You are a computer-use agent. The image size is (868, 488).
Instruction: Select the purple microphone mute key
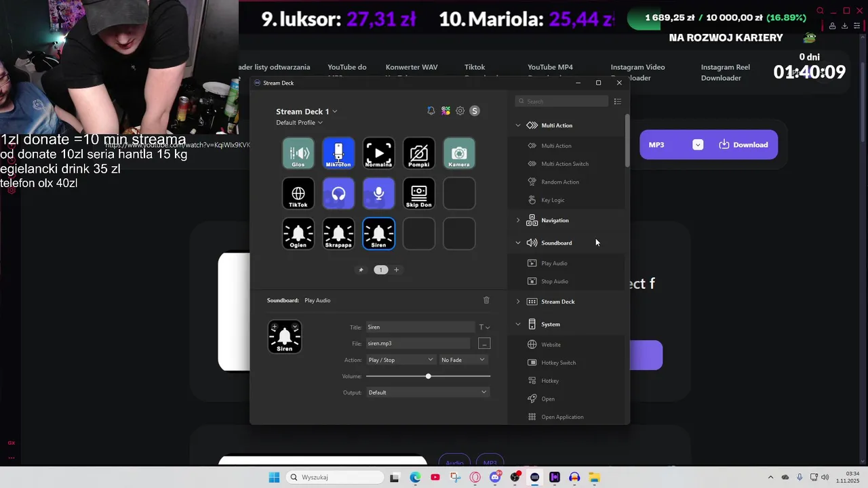(x=378, y=194)
